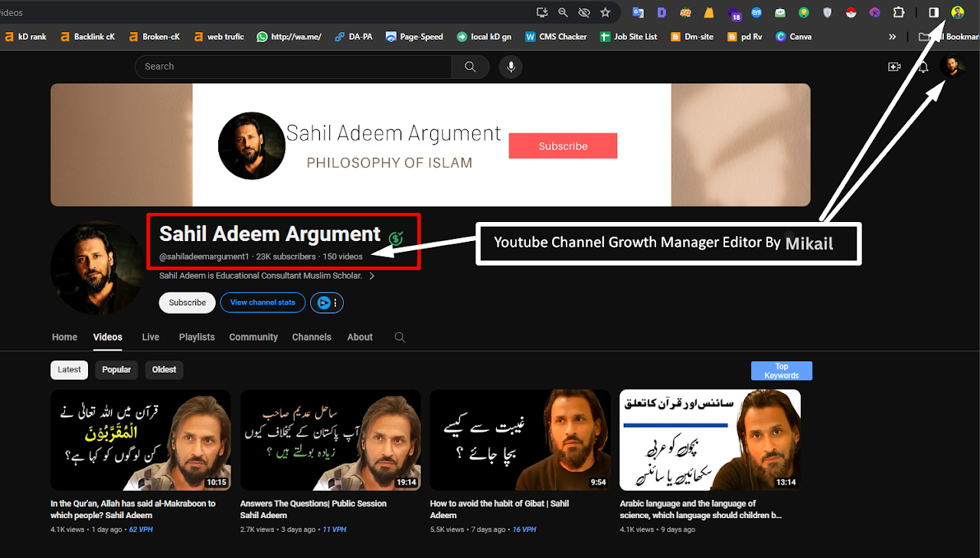Click the Create video camera icon
The height and width of the screenshot is (558, 980).
point(893,67)
